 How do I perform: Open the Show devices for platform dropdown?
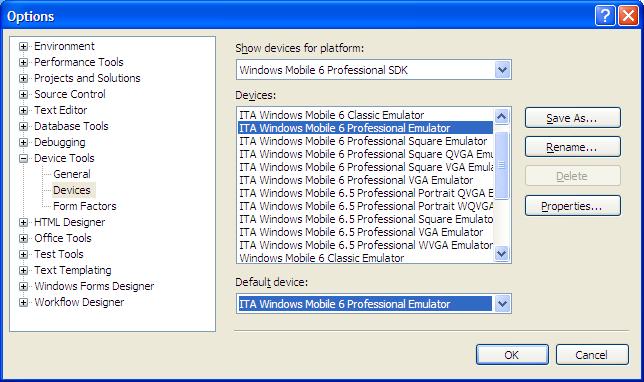click(503, 70)
